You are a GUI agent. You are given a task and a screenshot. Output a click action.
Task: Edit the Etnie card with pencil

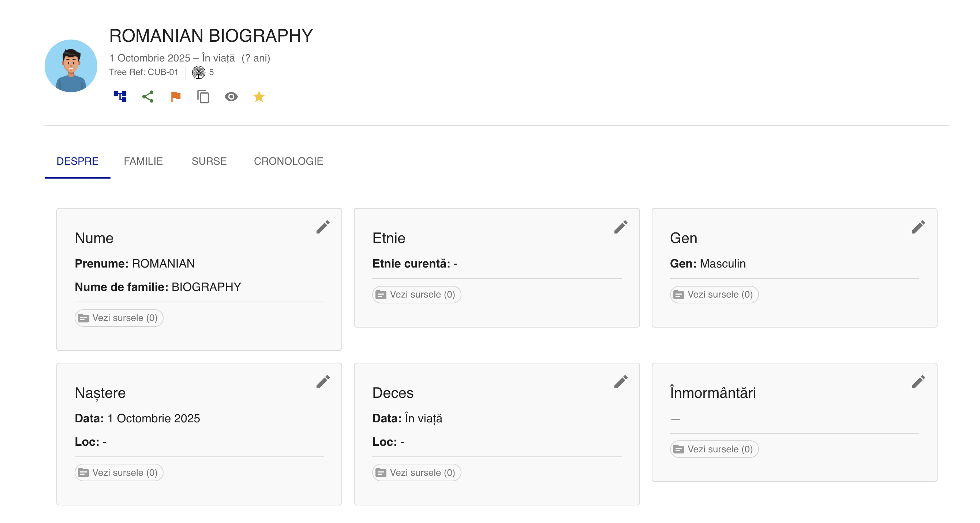pyautogui.click(x=621, y=227)
